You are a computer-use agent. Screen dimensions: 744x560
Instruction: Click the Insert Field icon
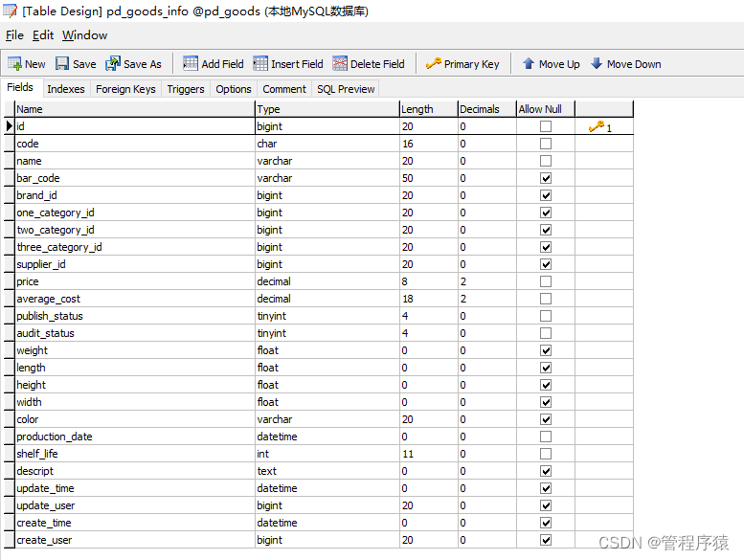pyautogui.click(x=260, y=63)
